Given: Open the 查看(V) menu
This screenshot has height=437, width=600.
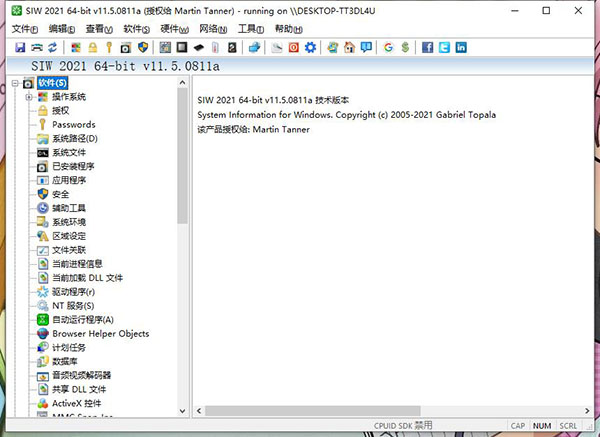Looking at the screenshot, I should [x=99, y=29].
